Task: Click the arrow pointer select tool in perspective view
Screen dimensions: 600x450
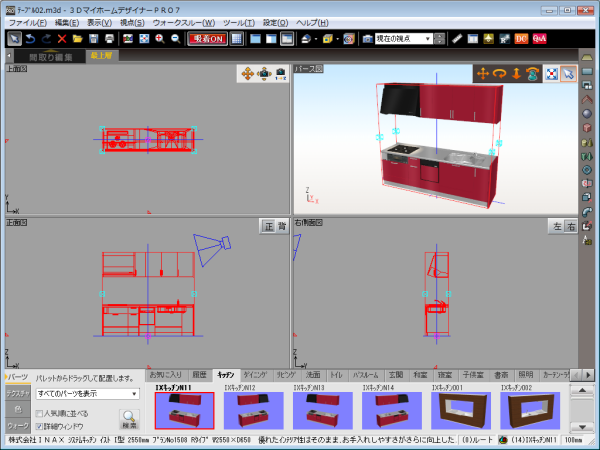Action: coord(568,72)
